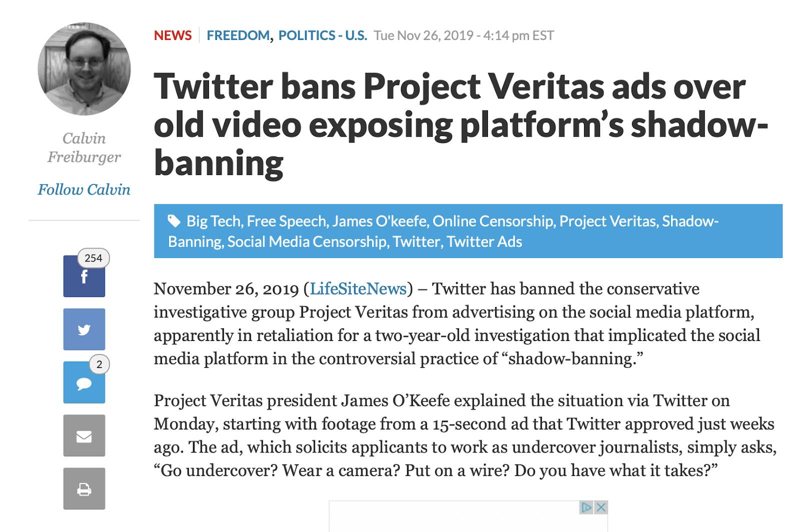
Task: Click the tag icon before Big Tech
Action: [x=174, y=221]
